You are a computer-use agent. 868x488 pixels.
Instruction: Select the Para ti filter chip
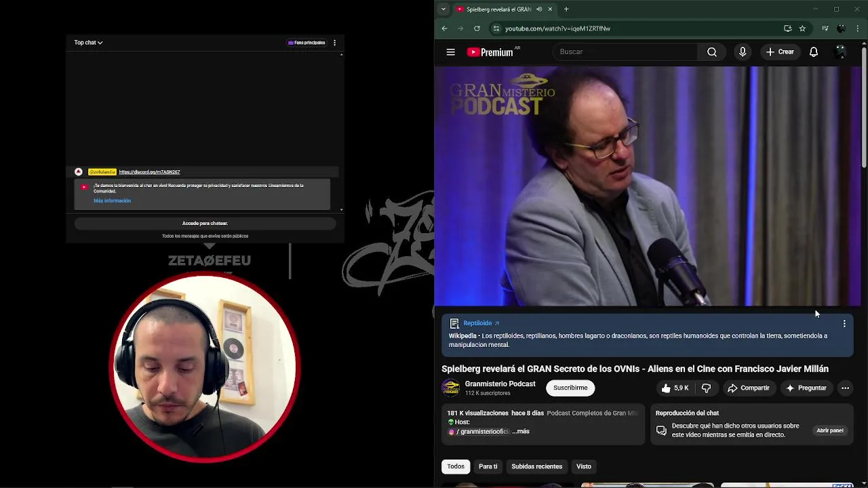[488, 466]
